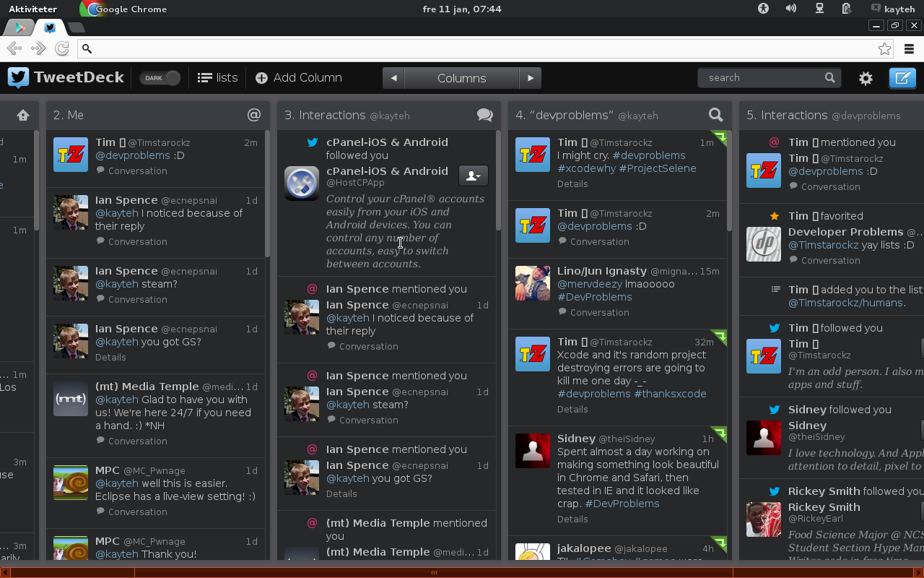Click the jakalopee username in devproblems column

(x=584, y=548)
